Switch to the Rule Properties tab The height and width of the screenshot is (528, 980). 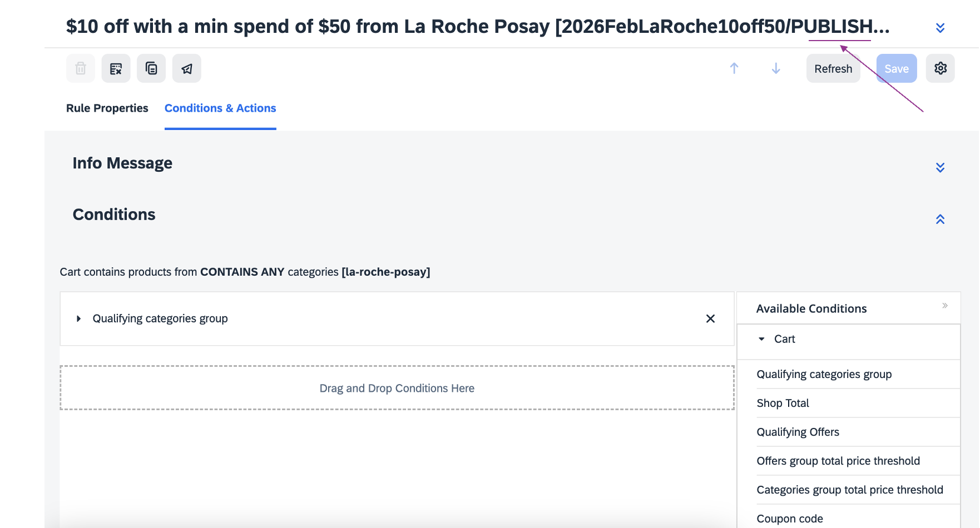coord(107,108)
